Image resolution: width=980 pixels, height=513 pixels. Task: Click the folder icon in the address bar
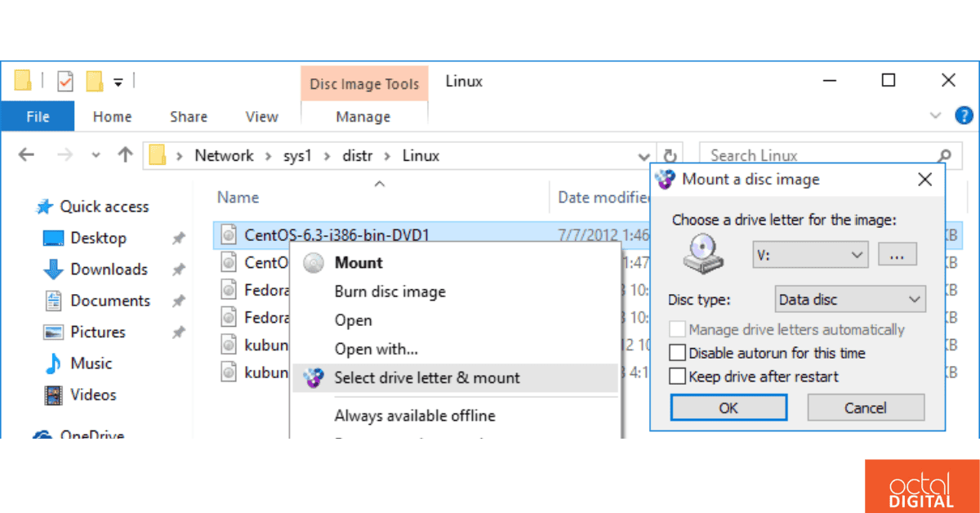coord(158,155)
